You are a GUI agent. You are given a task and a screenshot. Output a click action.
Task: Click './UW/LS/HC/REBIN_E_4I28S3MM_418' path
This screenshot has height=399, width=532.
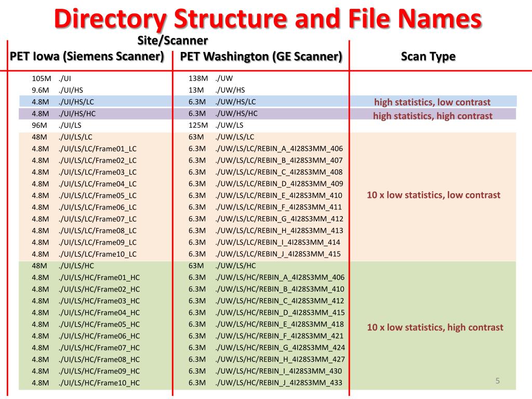point(280,324)
